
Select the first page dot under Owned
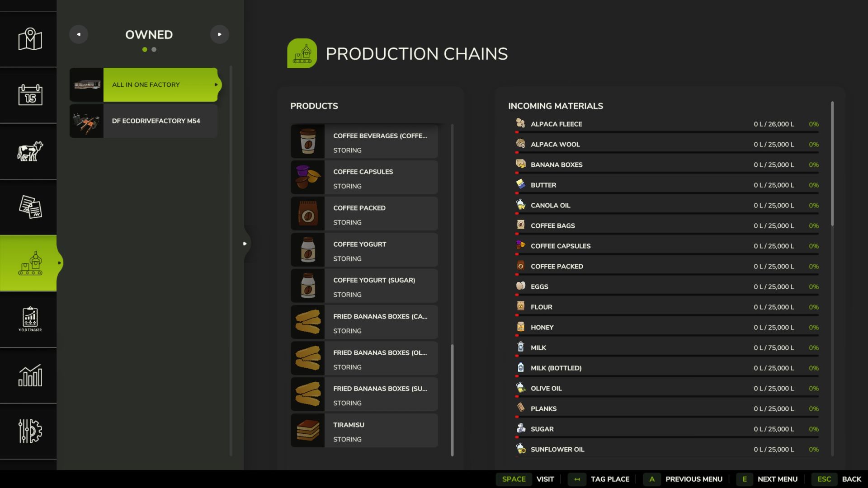point(145,50)
